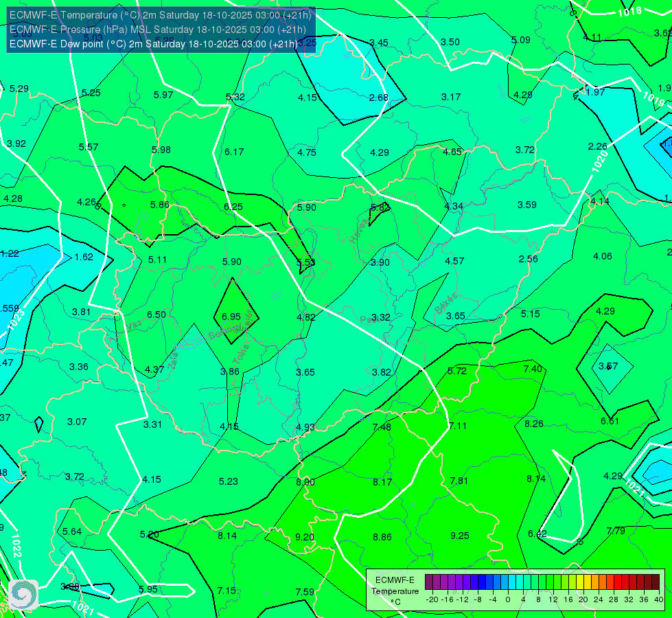
Task: Click the 3.31 temperature value
Action: 152,424
